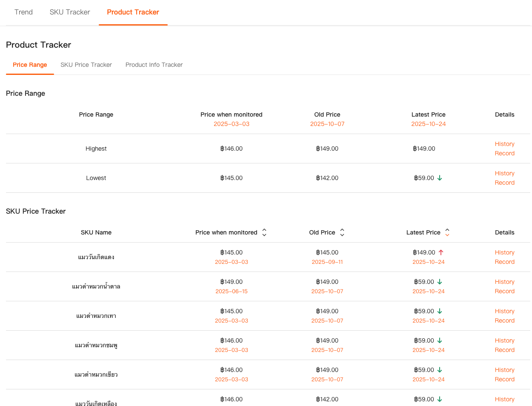Click the SKU name แมววันเกิดเหลือง
This screenshot has width=532, height=406.
pyautogui.click(x=96, y=403)
